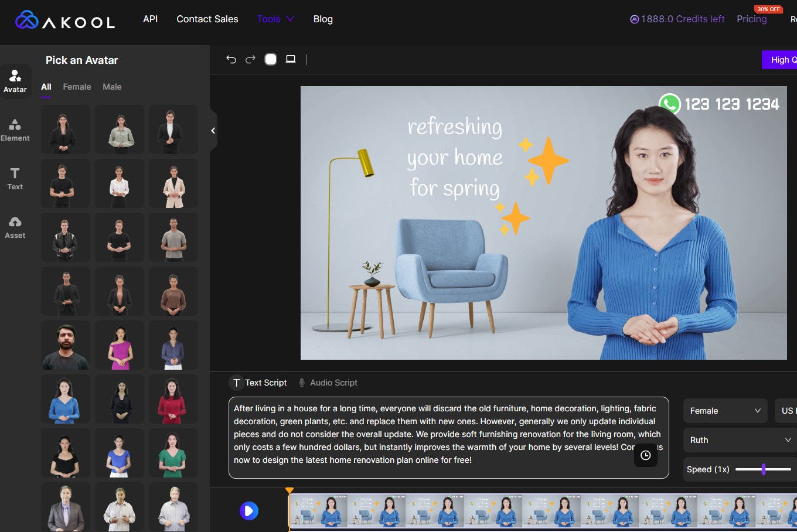This screenshot has width=797, height=532.
Task: Open Contact Sales link
Action: pos(207,19)
